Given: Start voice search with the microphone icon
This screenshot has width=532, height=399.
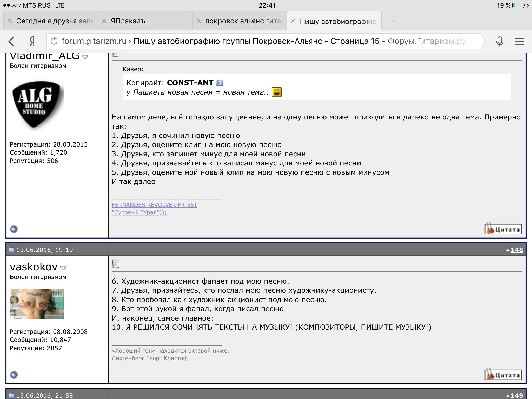Looking at the screenshot, I should [500, 41].
